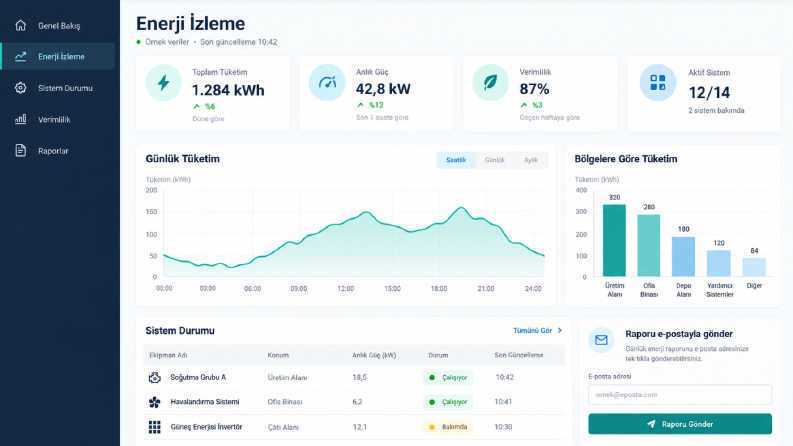Click the up arrow next to %12
This screenshot has height=446, width=793.
click(x=361, y=105)
